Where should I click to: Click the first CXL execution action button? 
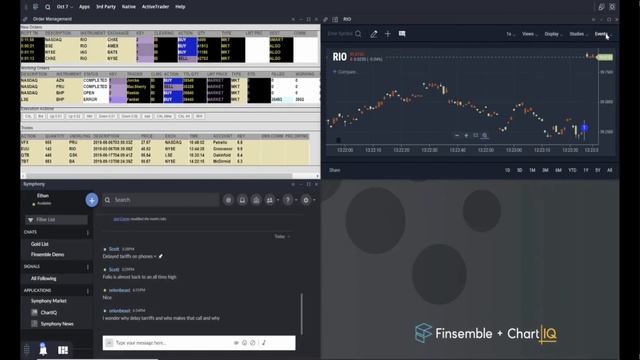pos(28,116)
